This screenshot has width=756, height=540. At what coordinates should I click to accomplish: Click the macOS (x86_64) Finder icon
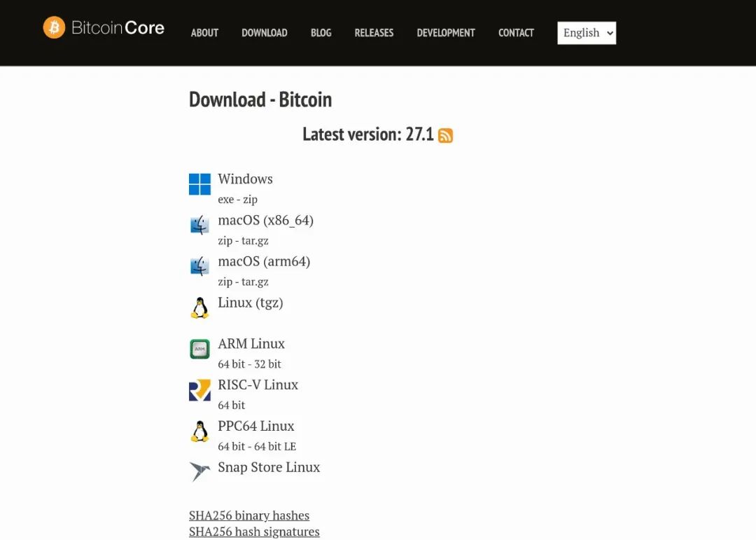click(x=199, y=226)
